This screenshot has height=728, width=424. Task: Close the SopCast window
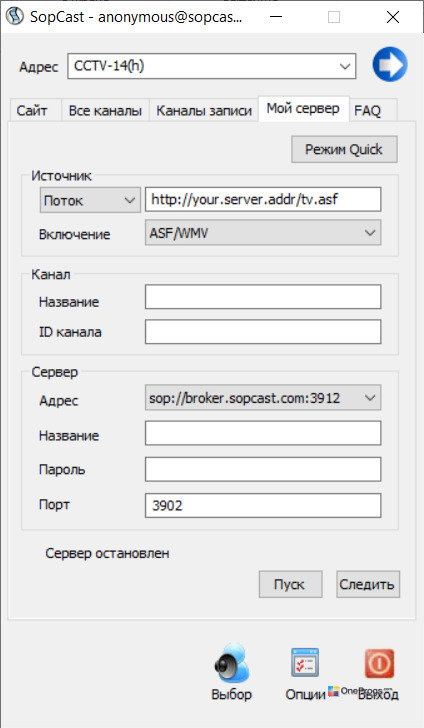tap(393, 17)
